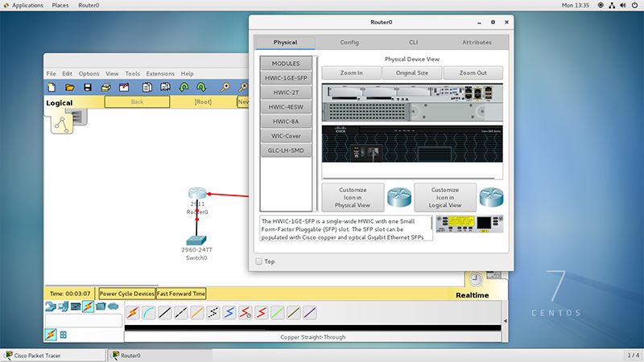Choose the olive IoT custom cable
This screenshot has width=644, height=362.
[294, 313]
